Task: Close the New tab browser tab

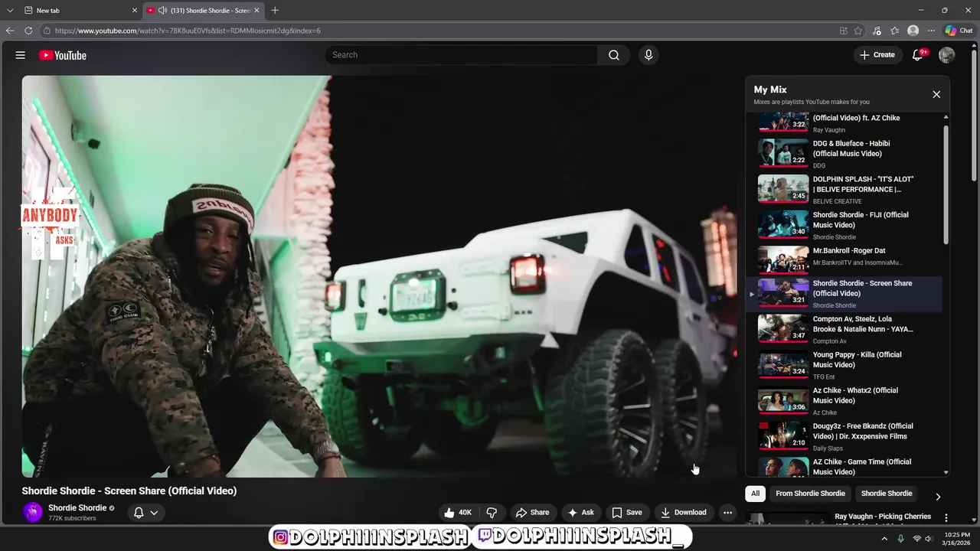Action: tap(135, 10)
